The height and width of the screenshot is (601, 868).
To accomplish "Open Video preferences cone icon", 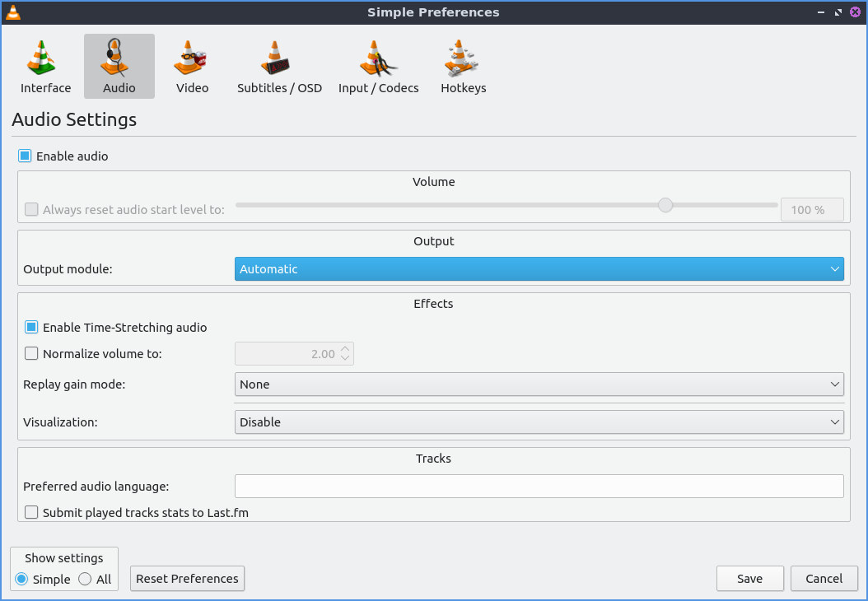I will (192, 59).
